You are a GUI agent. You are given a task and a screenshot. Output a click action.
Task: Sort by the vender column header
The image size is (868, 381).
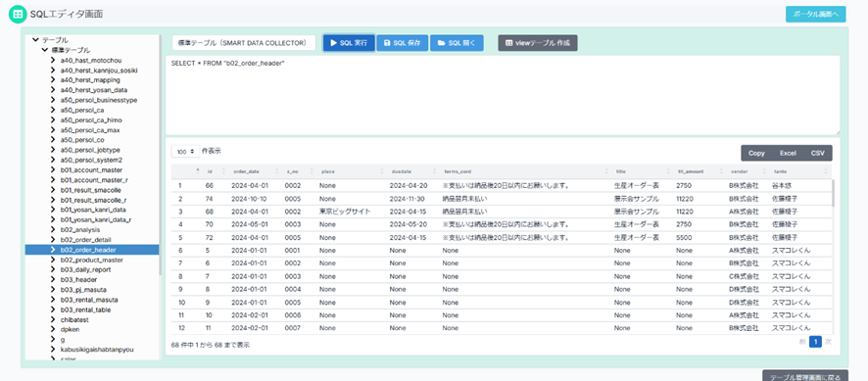(x=747, y=171)
